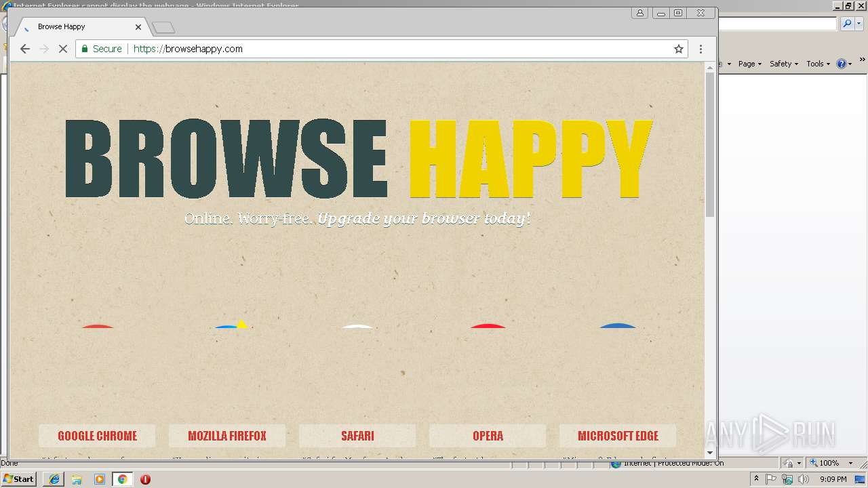Screen dimensions: 868x488
Task: Open the Safety menu in Internet Explorer
Action: (783, 64)
